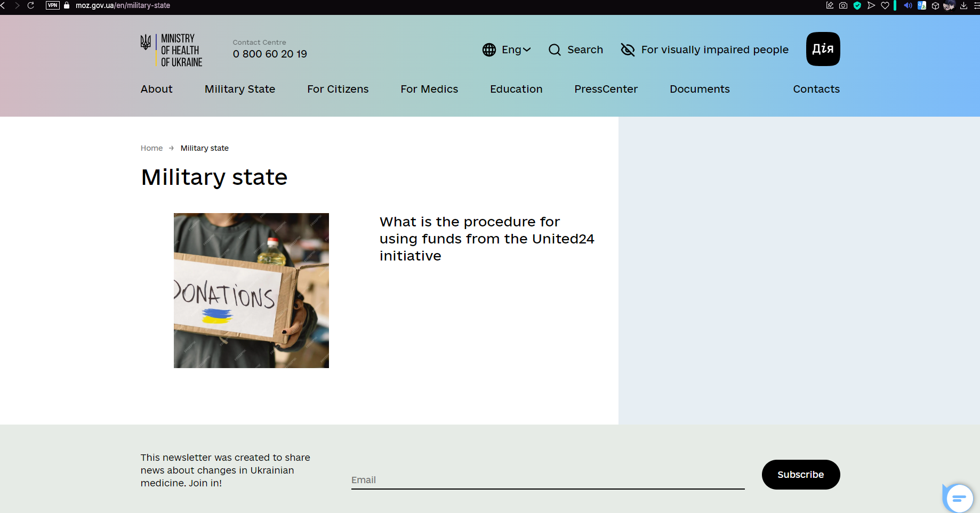
Task: Open the United24 funds procedure article link
Action: tap(486, 239)
